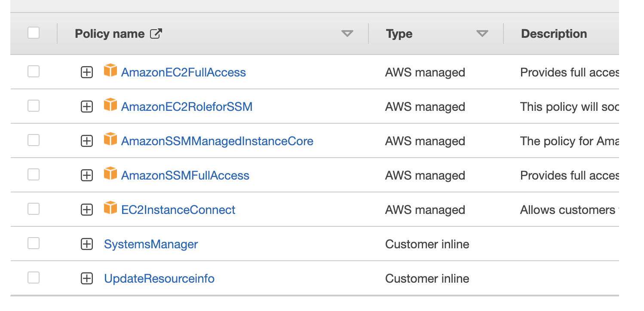Check the AmazonEC2FullAccess row checkbox
Viewport: 644px width, 311px height.
click(x=33, y=72)
